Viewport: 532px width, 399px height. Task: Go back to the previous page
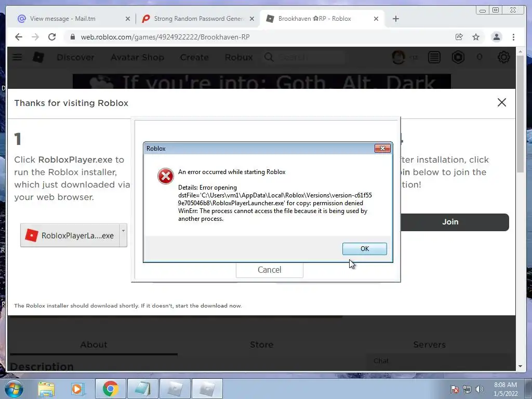point(19,37)
